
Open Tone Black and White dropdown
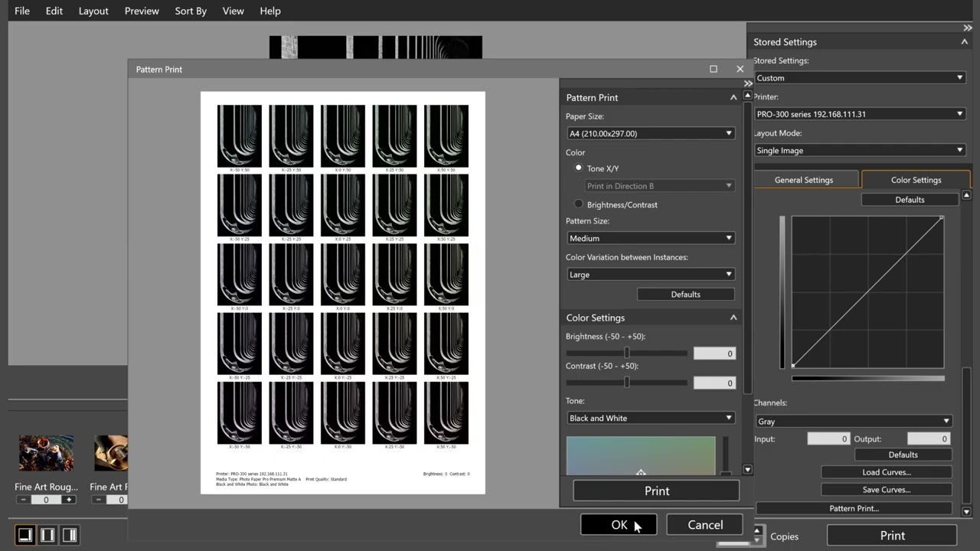tap(651, 418)
